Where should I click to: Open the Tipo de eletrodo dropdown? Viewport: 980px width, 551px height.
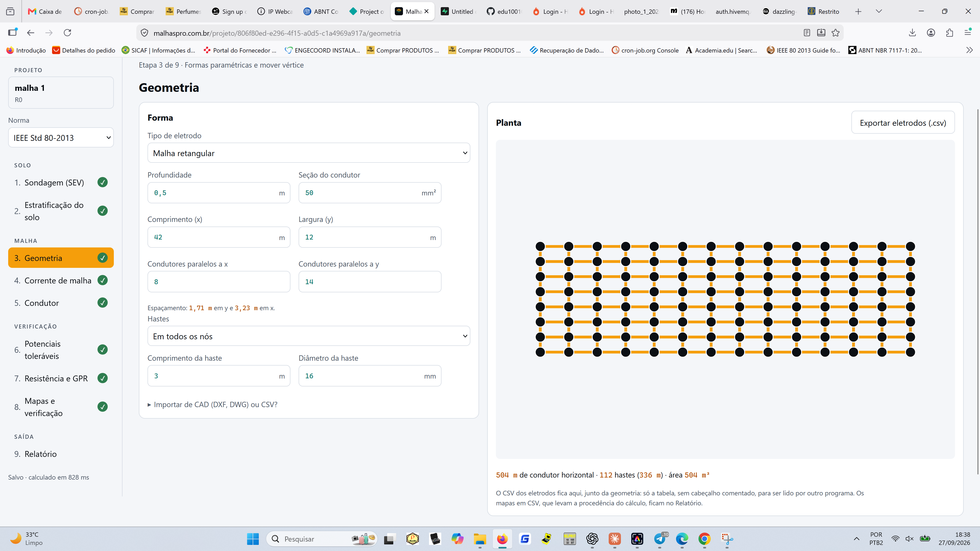tap(309, 153)
